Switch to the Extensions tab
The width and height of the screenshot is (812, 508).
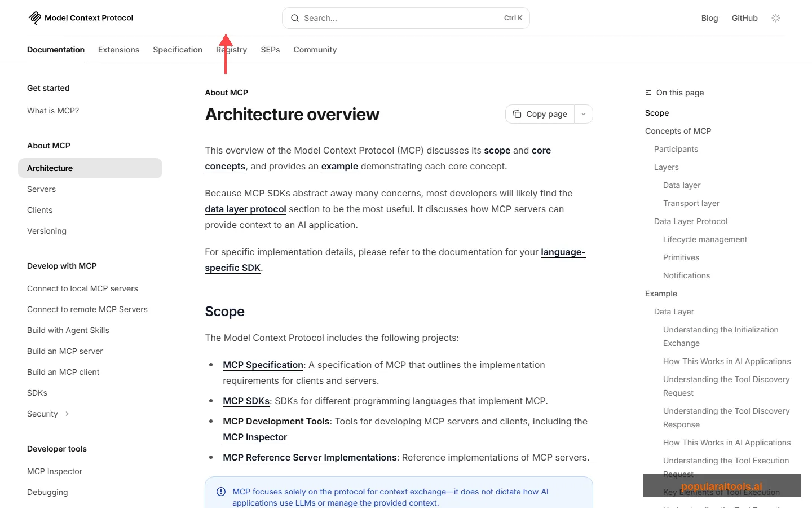point(118,50)
